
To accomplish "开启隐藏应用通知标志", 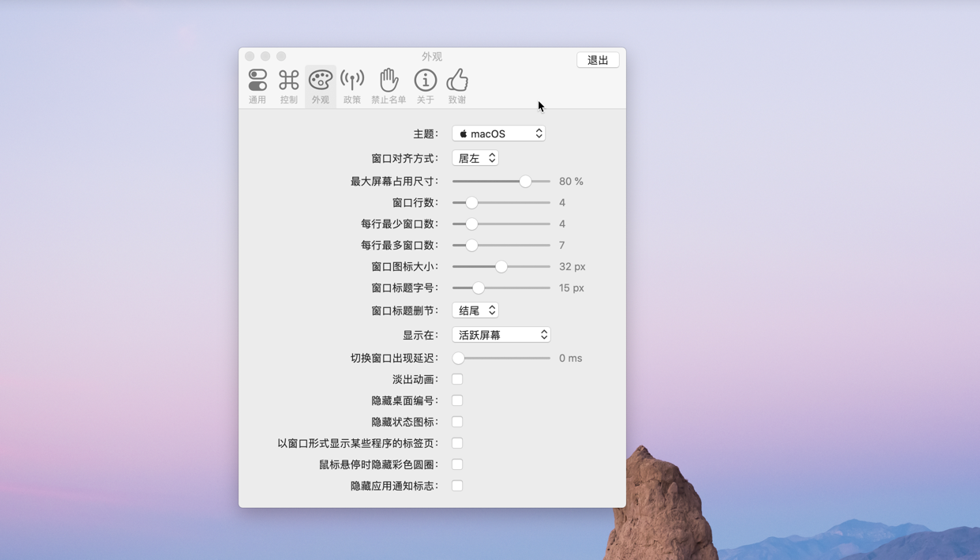I will pyautogui.click(x=456, y=486).
